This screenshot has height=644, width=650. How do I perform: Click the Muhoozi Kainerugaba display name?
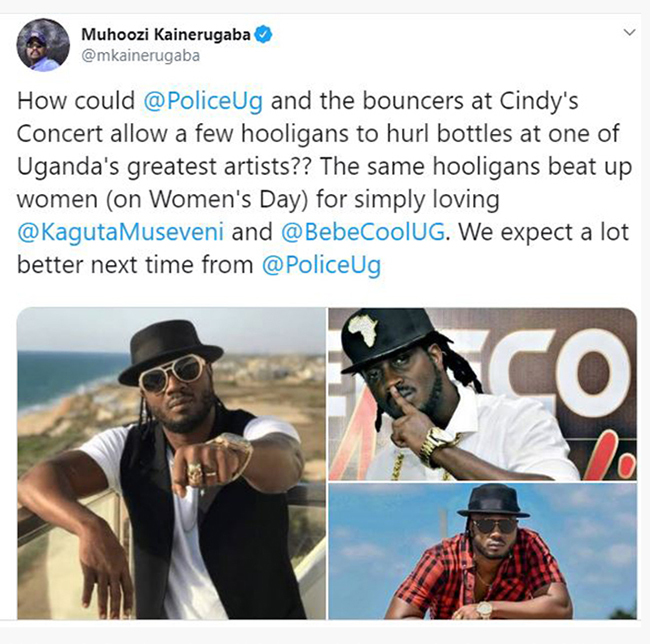(166, 34)
